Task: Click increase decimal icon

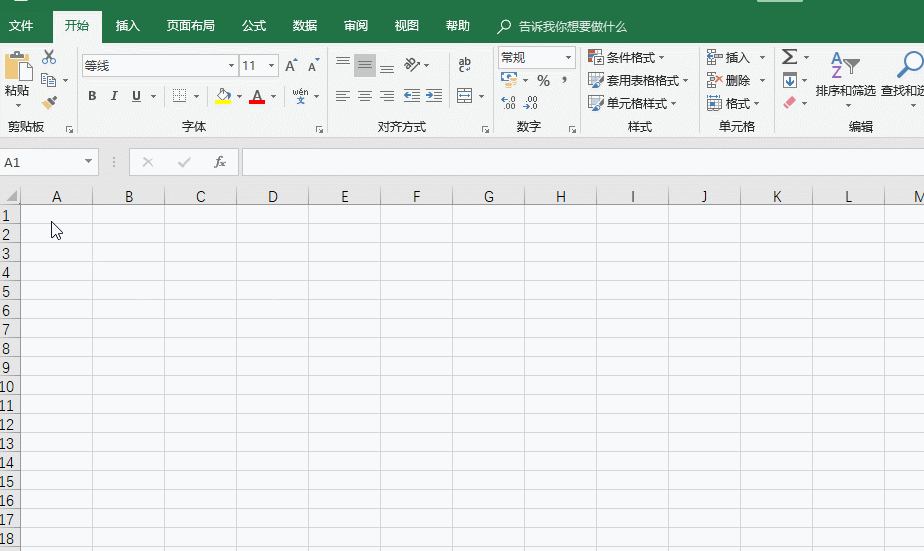Action: pos(508,103)
